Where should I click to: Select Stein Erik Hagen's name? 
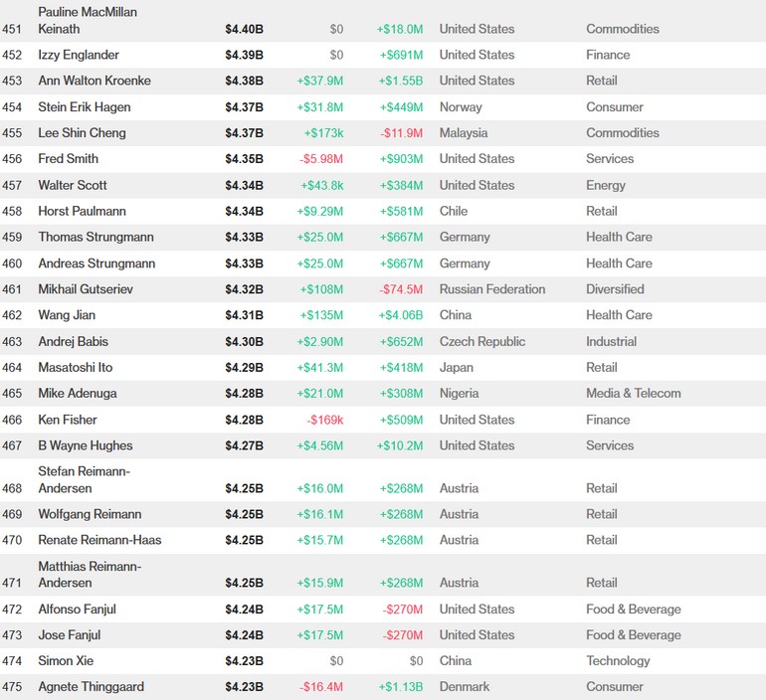85,107
